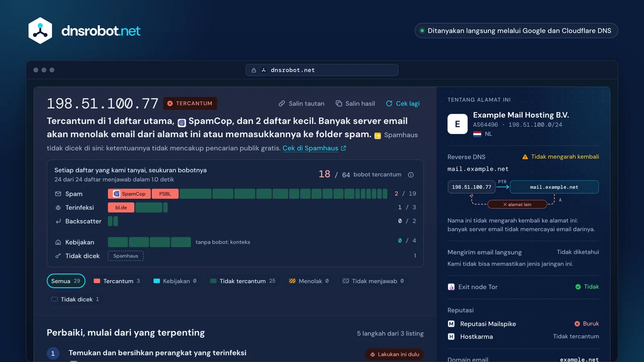Open the Cek di Spamhaus link
The width and height of the screenshot is (644, 362).
click(x=314, y=148)
